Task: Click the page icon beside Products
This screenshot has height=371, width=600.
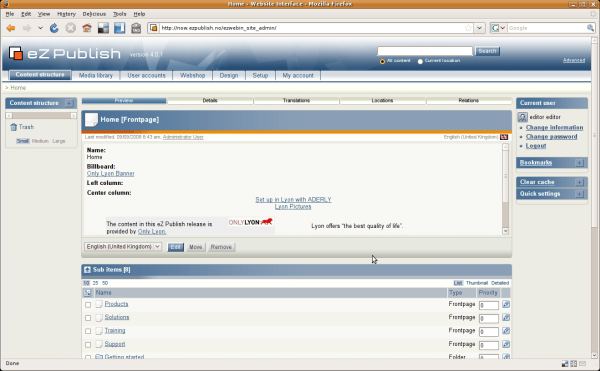Action: 99,304
